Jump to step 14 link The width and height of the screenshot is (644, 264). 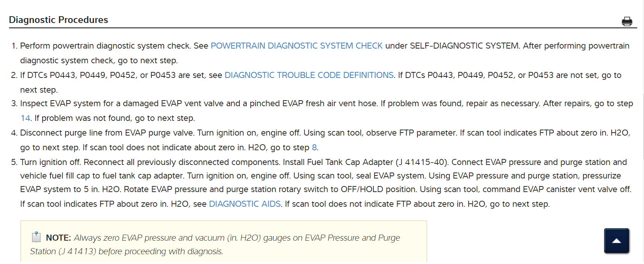point(25,118)
